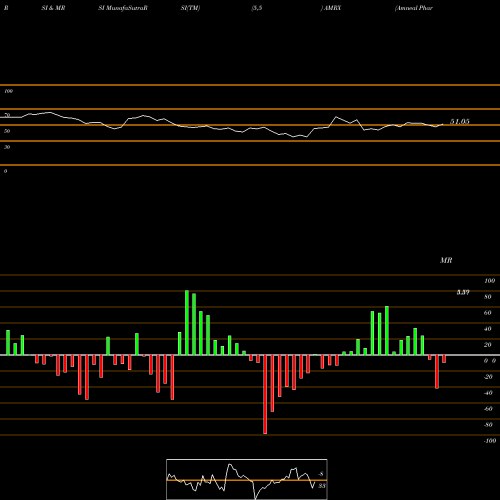This screenshot has width=500, height=500.
Task: Click the ') AMRX' ticker label
Action: pyautogui.click(x=331, y=8)
